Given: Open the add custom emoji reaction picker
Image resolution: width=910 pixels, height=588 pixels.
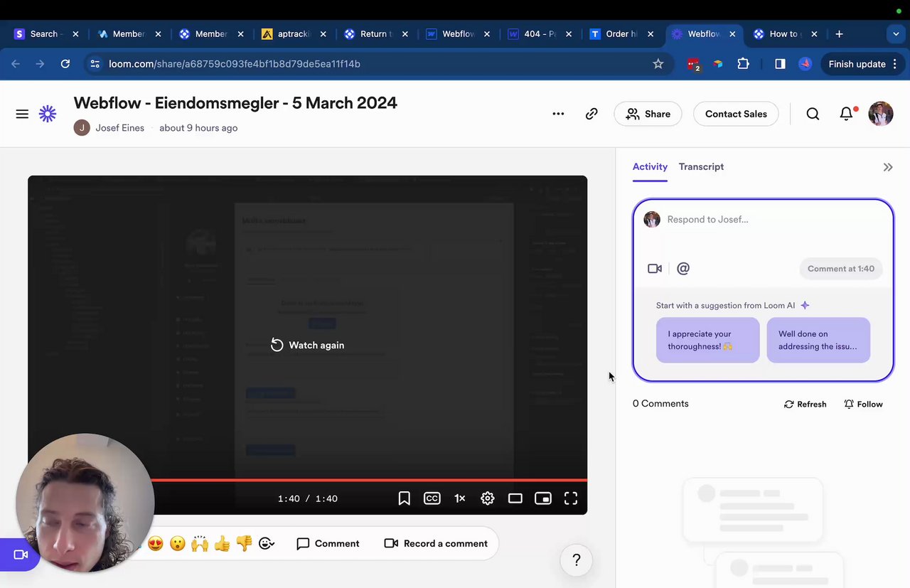Looking at the screenshot, I should (x=267, y=544).
